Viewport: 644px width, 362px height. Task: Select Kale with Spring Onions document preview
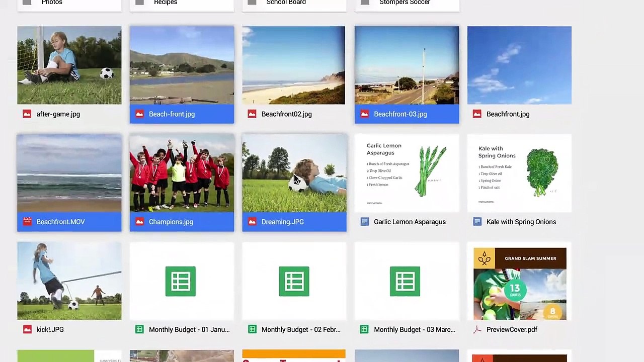[x=519, y=173]
